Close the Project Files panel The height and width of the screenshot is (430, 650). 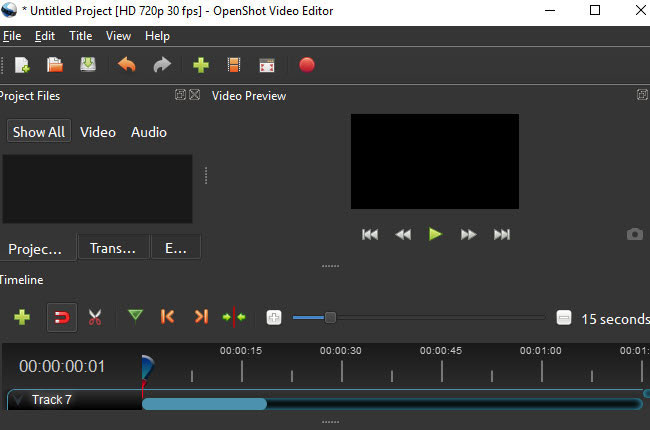194,95
